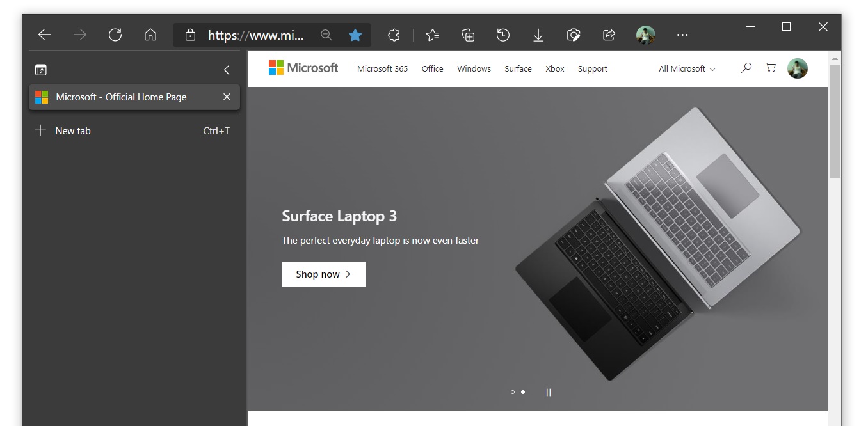Open the Extensions puzzle icon

click(394, 35)
